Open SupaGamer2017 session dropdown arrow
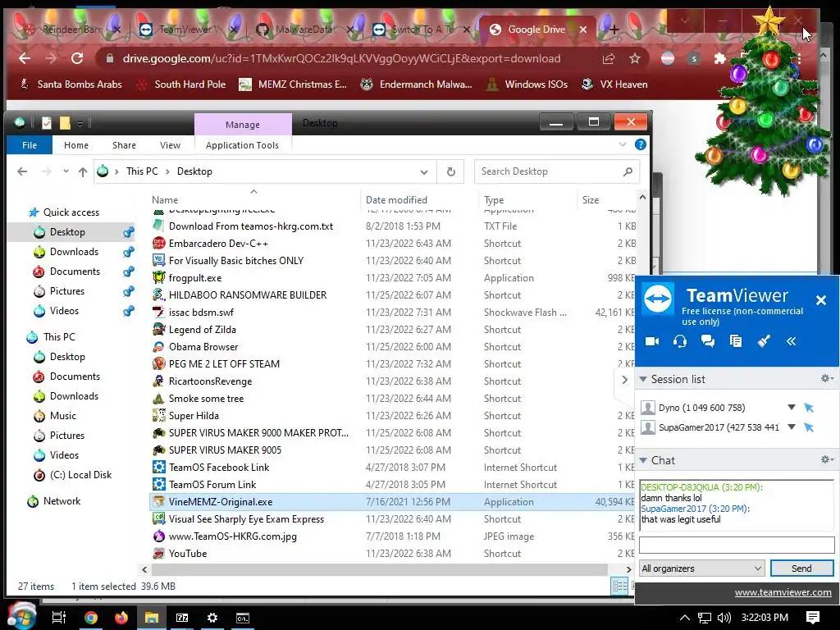840x630 pixels. [x=792, y=427]
